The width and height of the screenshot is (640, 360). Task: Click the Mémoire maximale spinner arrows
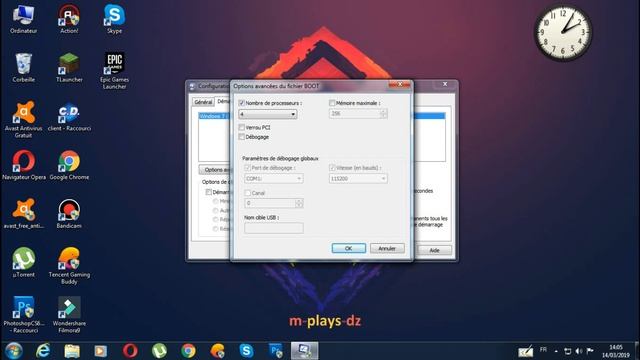tap(383, 114)
